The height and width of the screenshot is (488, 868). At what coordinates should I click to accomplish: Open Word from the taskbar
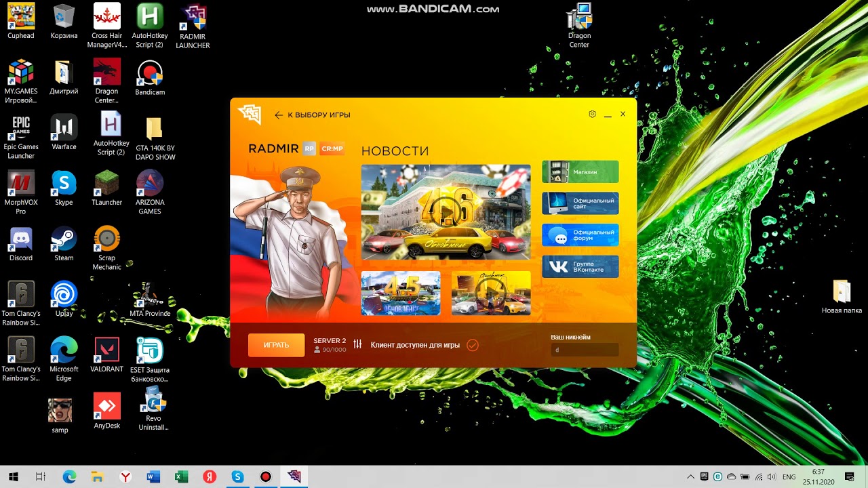(x=153, y=476)
